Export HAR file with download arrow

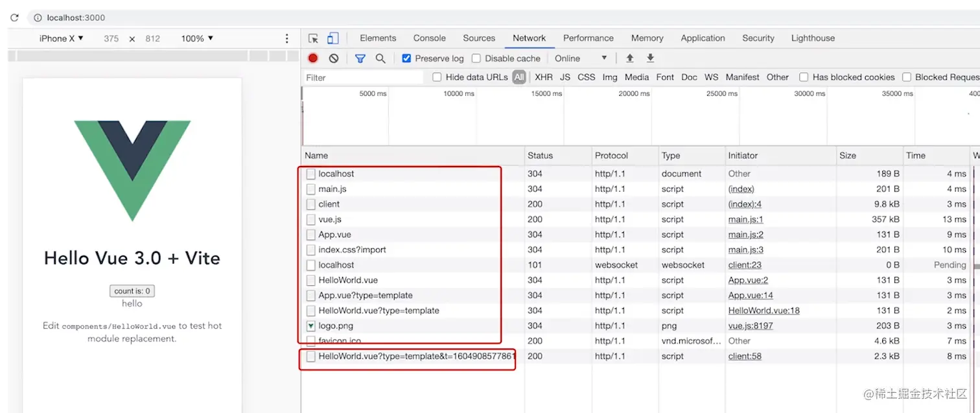[650, 58]
